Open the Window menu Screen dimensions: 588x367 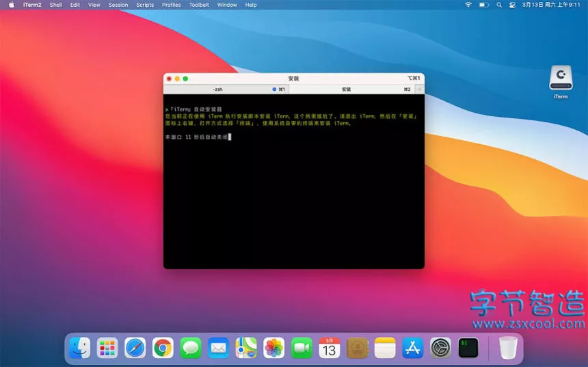click(227, 5)
